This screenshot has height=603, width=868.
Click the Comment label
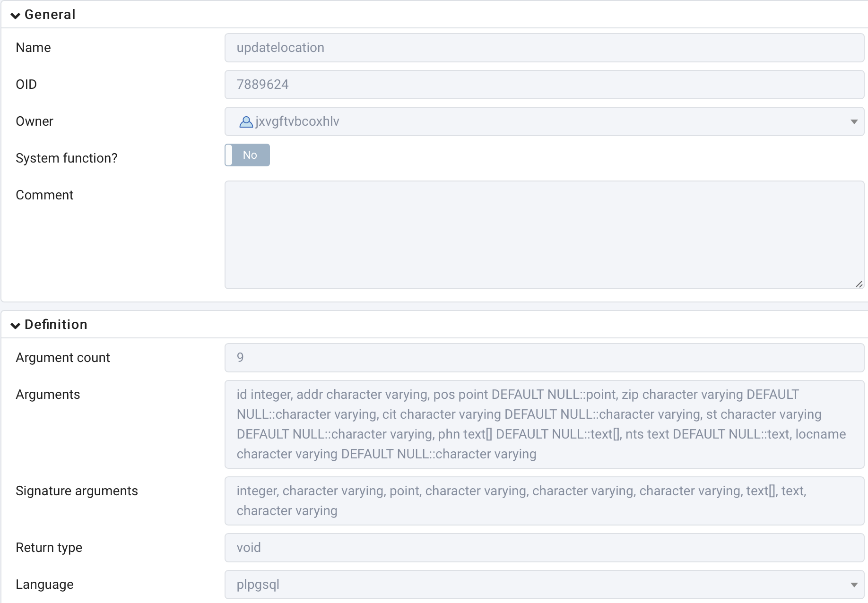[x=44, y=195]
